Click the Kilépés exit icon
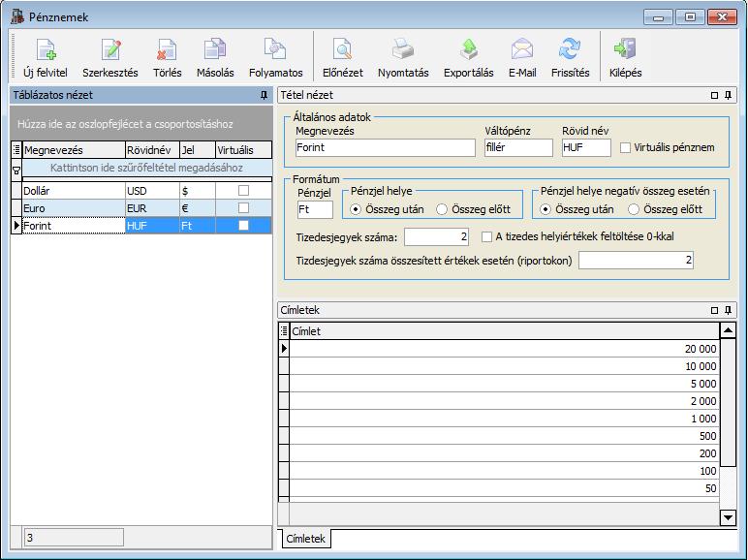 pos(625,49)
